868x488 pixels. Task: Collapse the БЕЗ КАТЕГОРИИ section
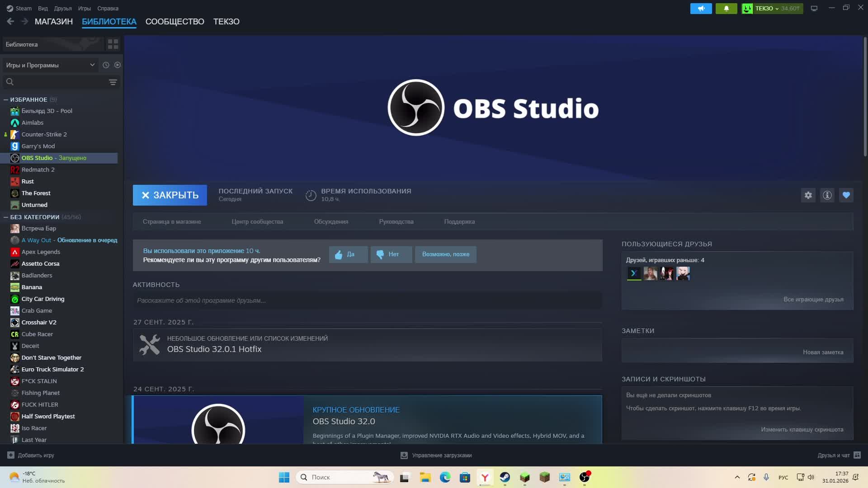click(6, 217)
